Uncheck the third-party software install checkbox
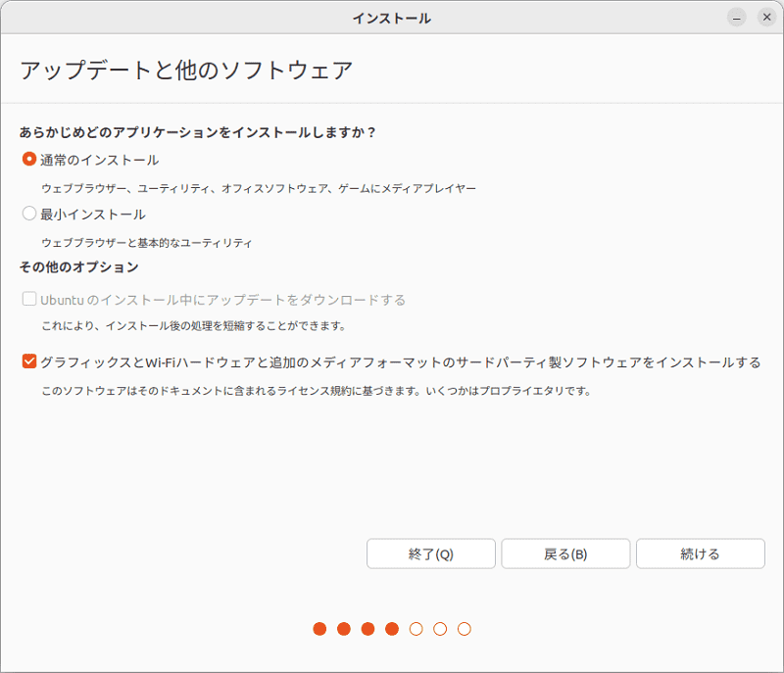The width and height of the screenshot is (784, 673). (29, 361)
